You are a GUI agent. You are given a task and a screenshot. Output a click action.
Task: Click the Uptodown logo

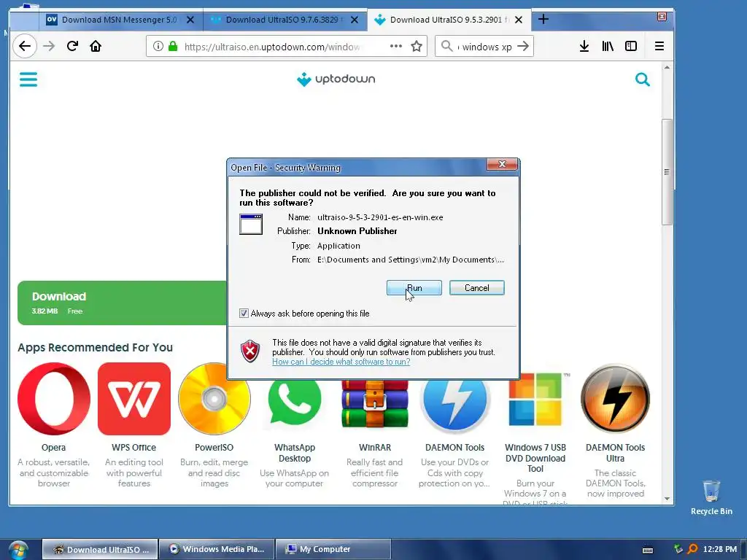point(336,79)
